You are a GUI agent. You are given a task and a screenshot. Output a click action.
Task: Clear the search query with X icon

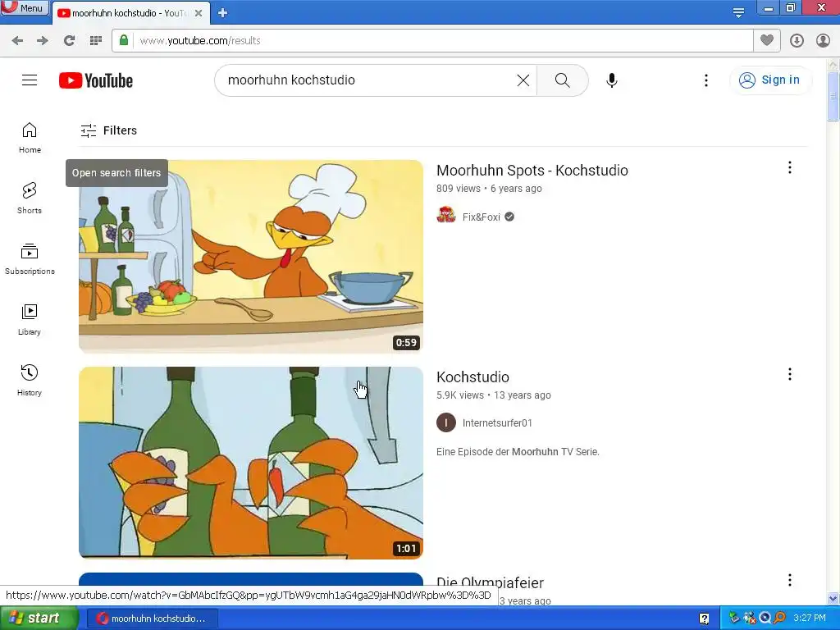tap(523, 80)
